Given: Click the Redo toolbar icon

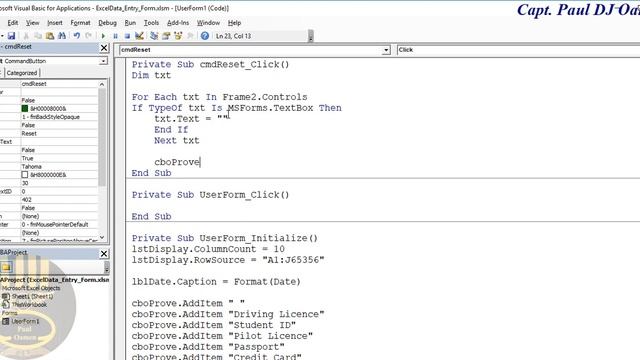Looking at the screenshot, I should pyautogui.click(x=89, y=36).
